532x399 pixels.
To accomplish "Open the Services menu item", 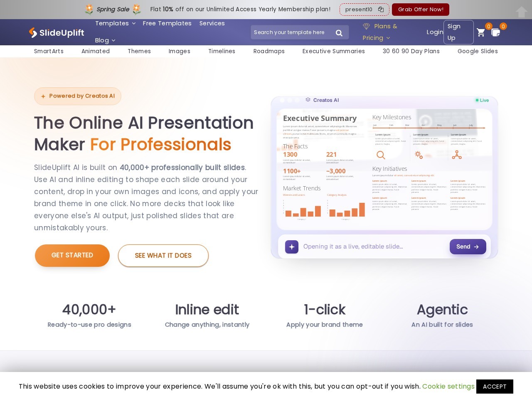I will click(x=212, y=23).
